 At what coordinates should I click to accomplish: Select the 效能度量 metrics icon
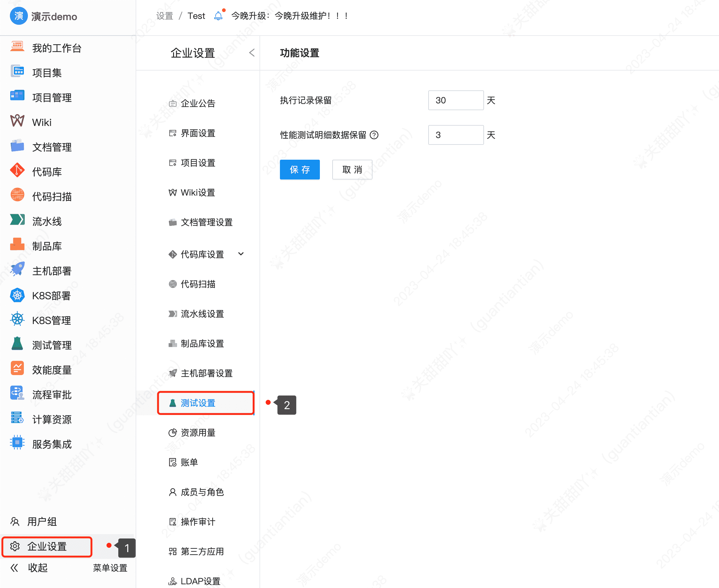tap(17, 369)
